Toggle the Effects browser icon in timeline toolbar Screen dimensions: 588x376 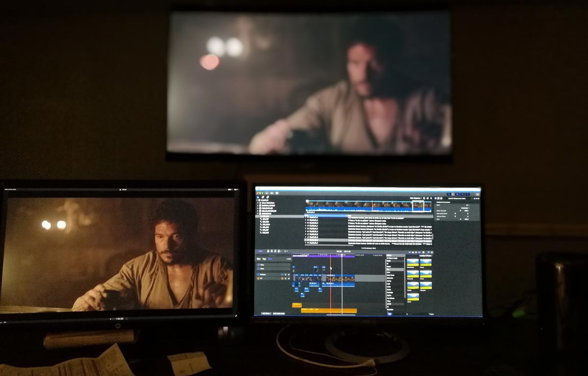428,252
